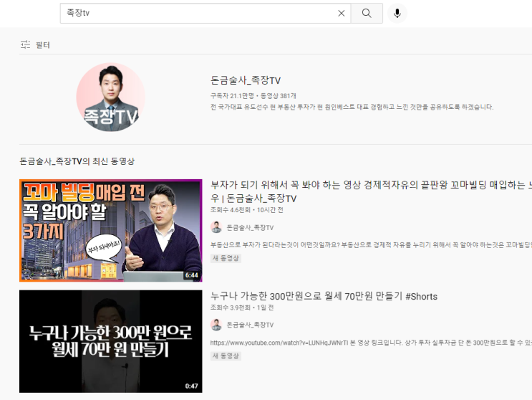Click channel description starting 전 국가대표 유도선수

tap(352, 107)
